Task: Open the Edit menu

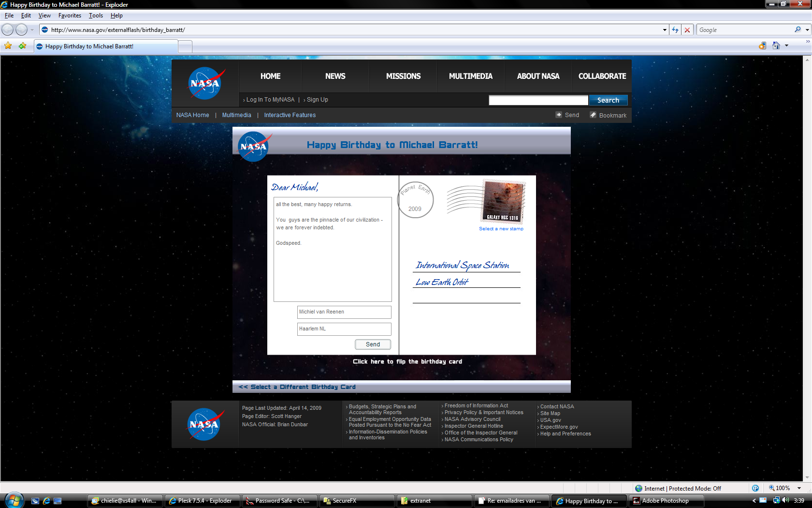Action: point(26,15)
